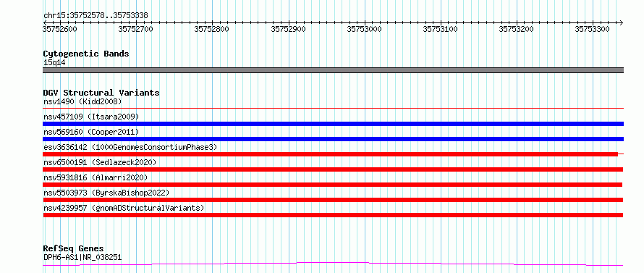Screen dimensions: 644x273
Task: Select nsv4239957 (gnomADStructuralVariants) label
Action: [124, 208]
